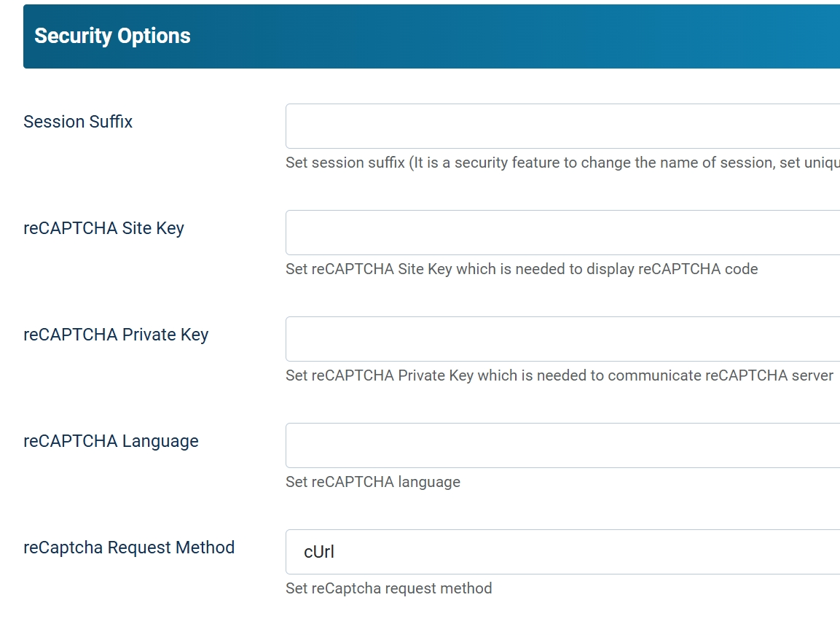Click the Session Suffix input field

(x=562, y=126)
